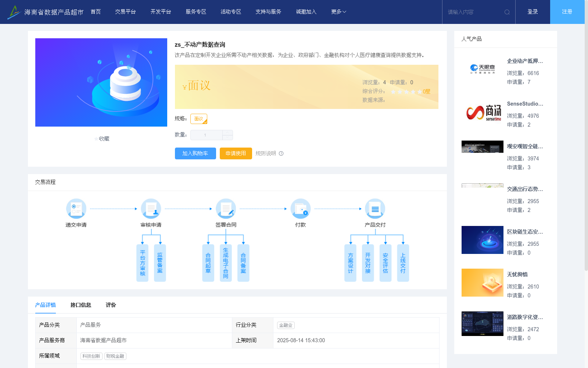The width and height of the screenshot is (588, 368).
Task: Open the 道路数字化 dashboard thumbnail
Action: click(483, 323)
